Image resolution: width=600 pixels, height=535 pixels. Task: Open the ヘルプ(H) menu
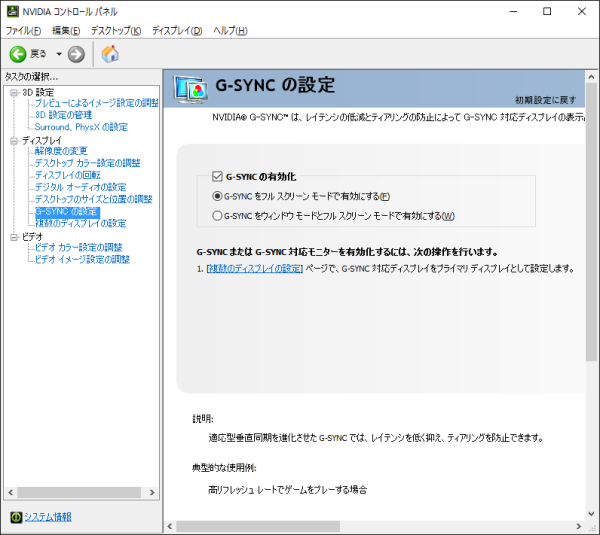click(x=230, y=31)
